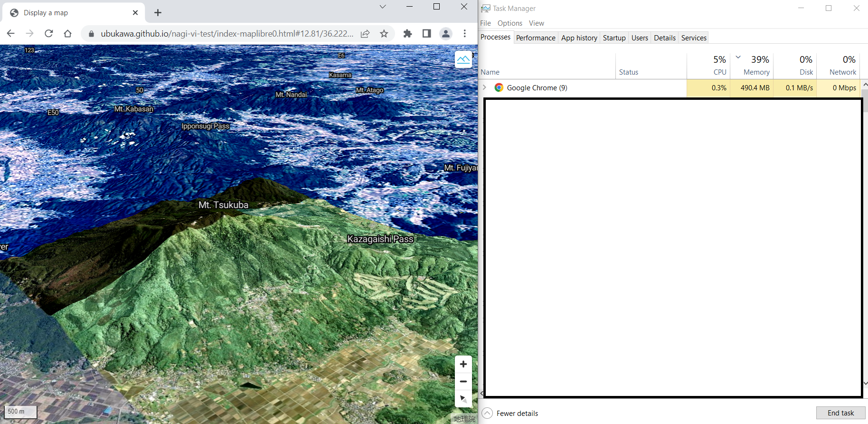Click Task Manager scrollbar down arrow
868x424 pixels.
point(865,383)
